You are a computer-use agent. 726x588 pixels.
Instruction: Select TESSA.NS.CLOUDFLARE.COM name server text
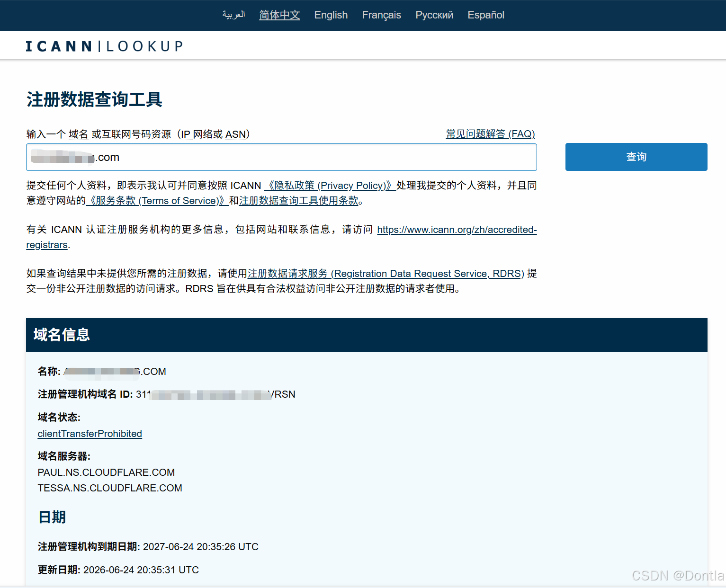[110, 488]
